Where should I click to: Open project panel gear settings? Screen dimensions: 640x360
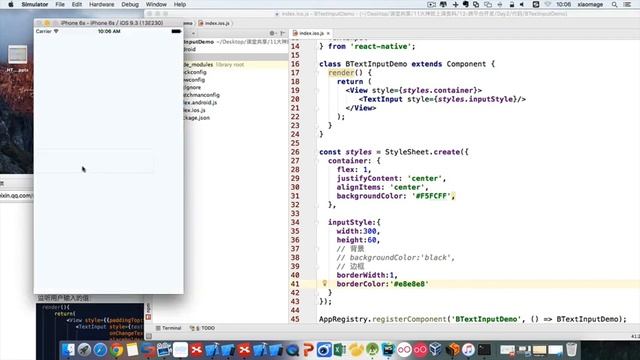[272, 33]
